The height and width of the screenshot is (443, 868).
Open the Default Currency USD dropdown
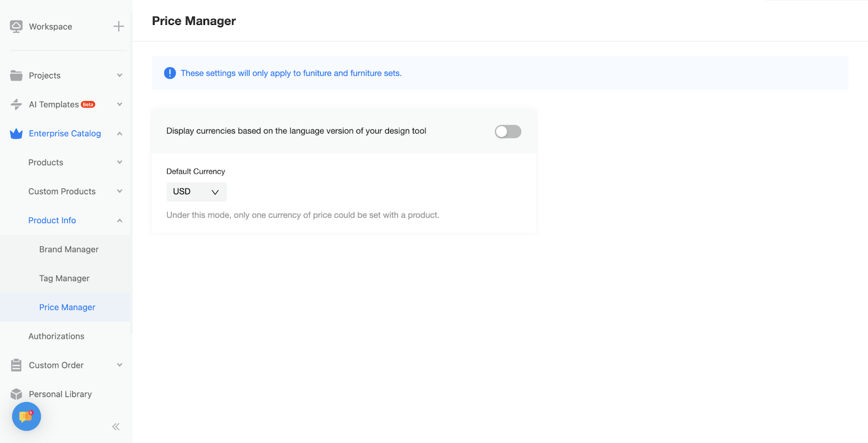click(196, 192)
